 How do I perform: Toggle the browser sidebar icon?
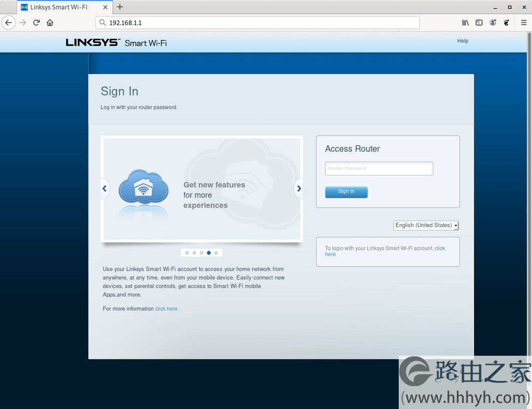479,23
